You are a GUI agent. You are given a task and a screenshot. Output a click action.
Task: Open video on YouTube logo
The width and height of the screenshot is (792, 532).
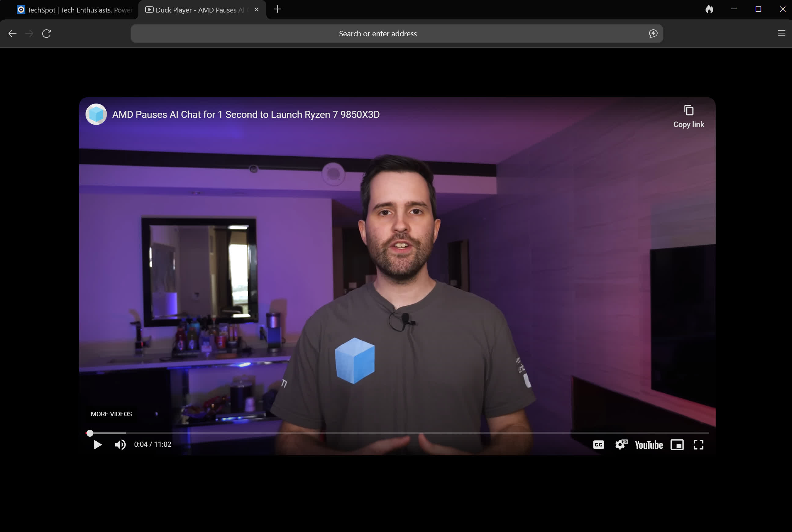point(648,445)
